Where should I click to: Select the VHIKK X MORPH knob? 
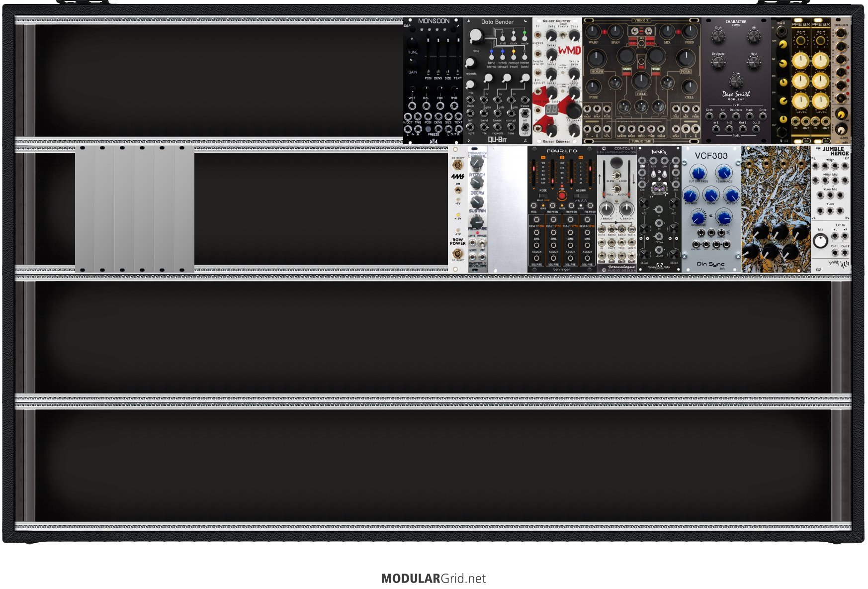[597, 60]
